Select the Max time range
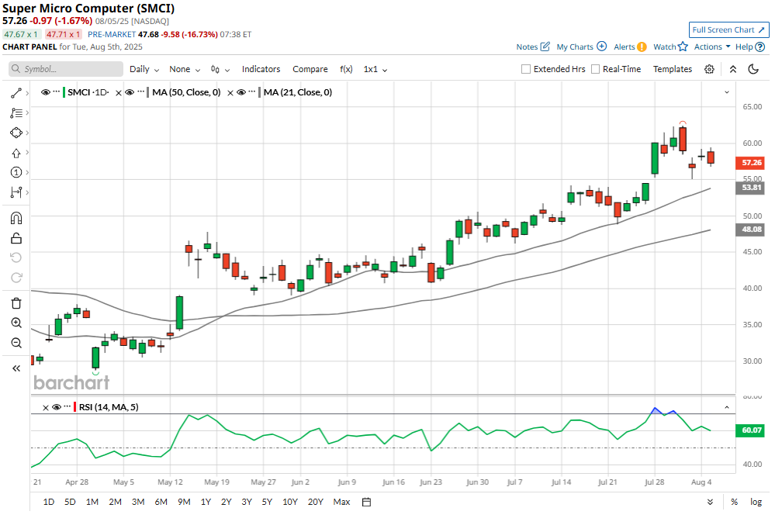Screen dimensions: 782x532 click(x=341, y=502)
